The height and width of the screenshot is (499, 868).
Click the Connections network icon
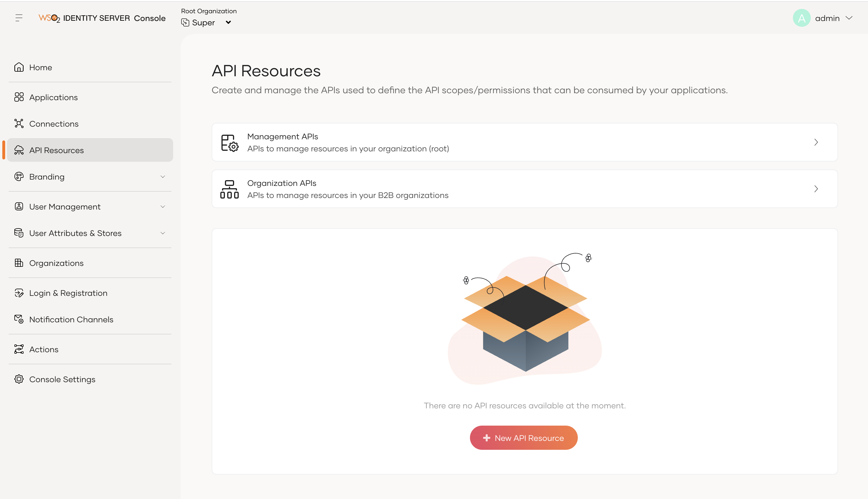pos(19,124)
